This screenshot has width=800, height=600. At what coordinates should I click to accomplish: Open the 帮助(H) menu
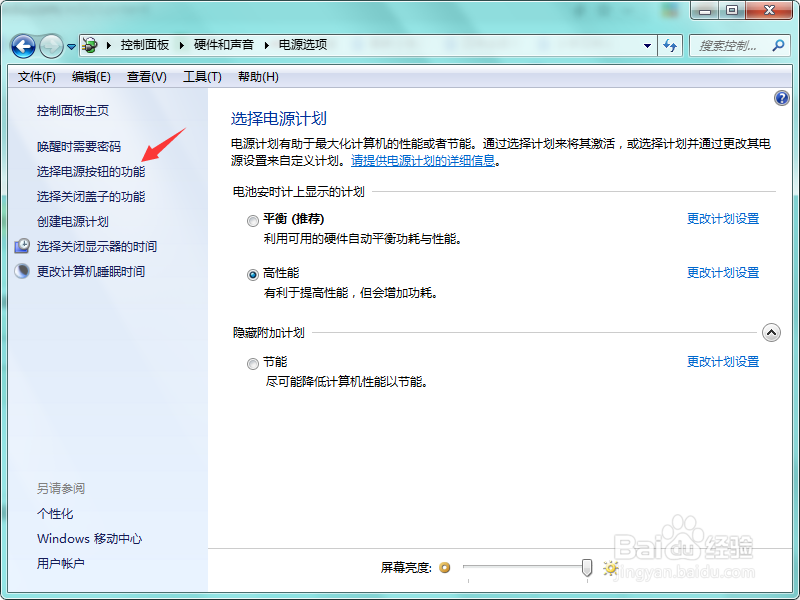[258, 77]
